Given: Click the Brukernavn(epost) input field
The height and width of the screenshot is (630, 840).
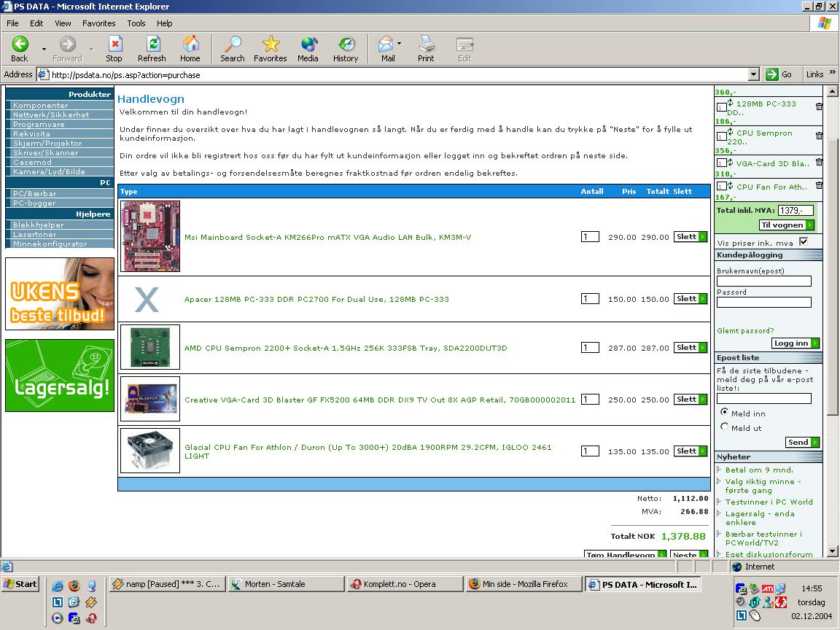Looking at the screenshot, I should (764, 281).
